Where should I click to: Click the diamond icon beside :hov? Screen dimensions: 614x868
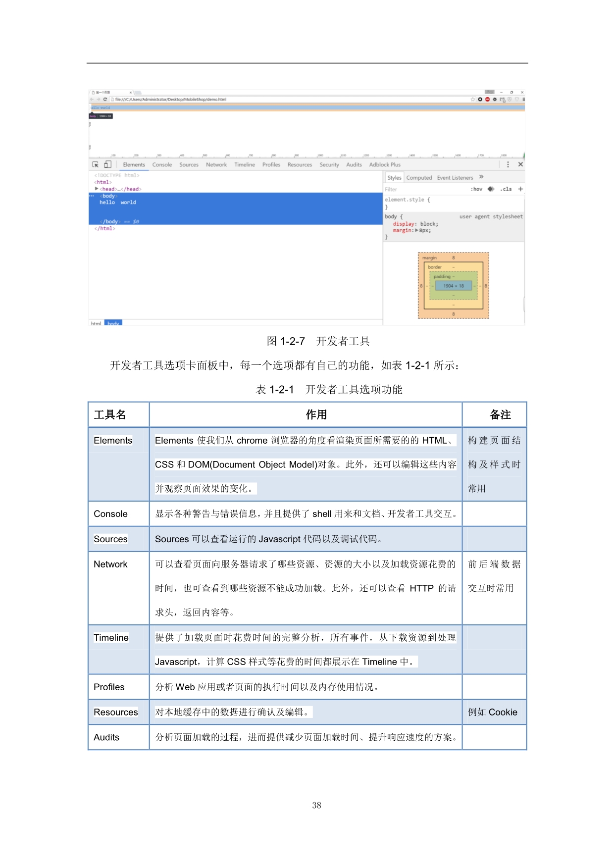click(x=491, y=189)
